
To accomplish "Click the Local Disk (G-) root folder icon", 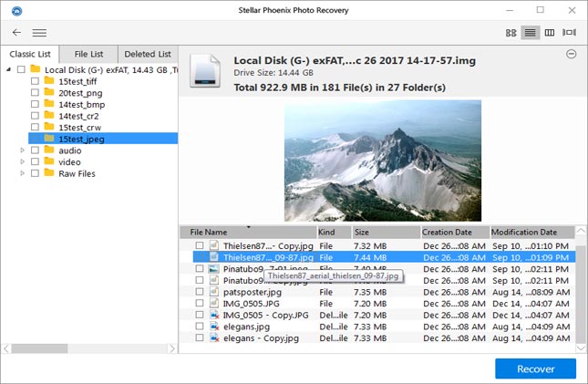I will pyautogui.click(x=36, y=68).
